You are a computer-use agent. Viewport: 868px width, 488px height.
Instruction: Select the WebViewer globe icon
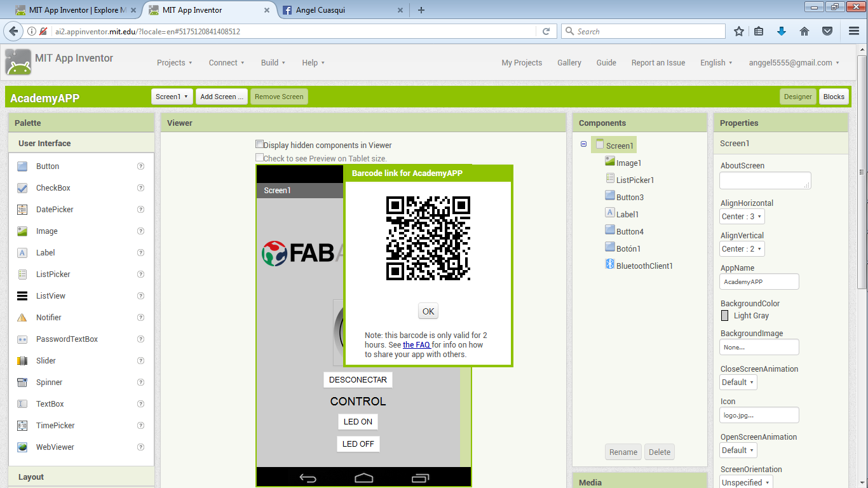22,447
